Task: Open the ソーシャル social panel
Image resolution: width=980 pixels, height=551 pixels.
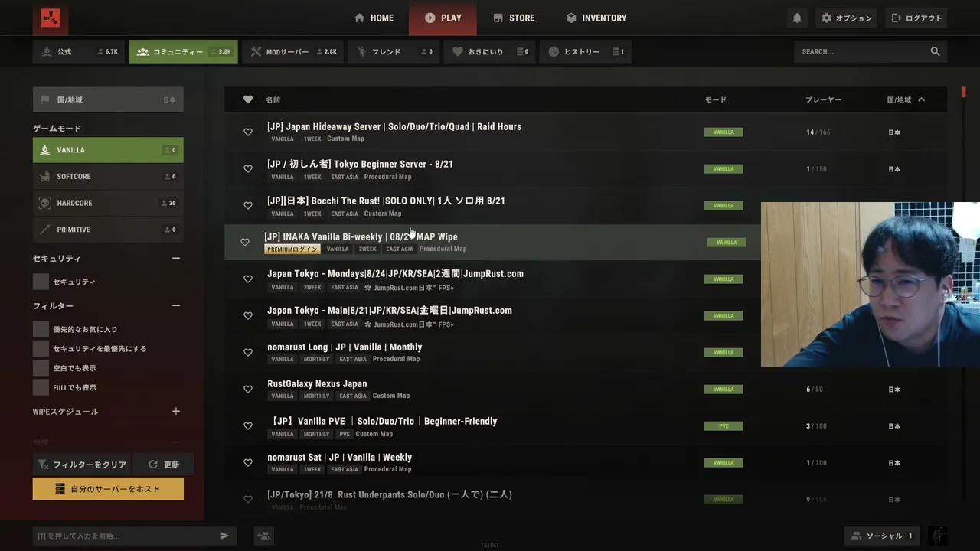Action: click(x=883, y=536)
